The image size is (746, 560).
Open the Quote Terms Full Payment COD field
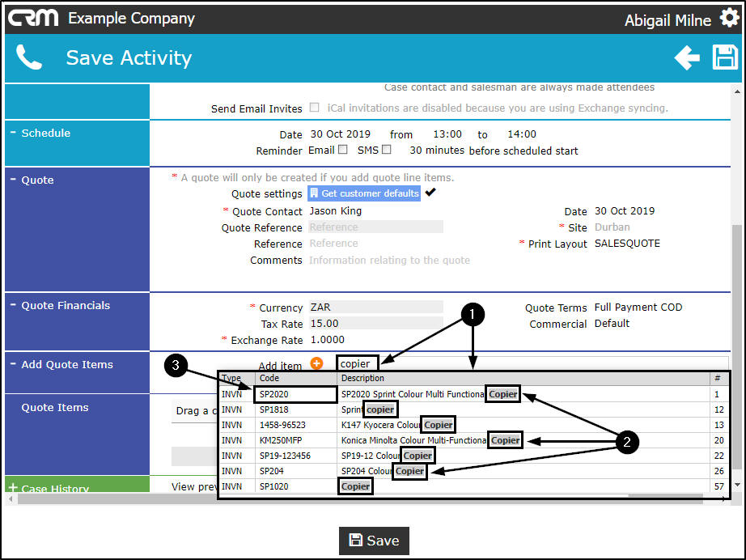click(x=638, y=308)
